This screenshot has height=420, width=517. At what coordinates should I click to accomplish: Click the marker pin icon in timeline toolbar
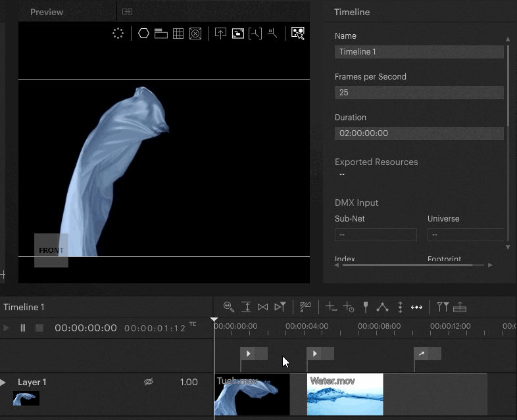pyautogui.click(x=365, y=307)
